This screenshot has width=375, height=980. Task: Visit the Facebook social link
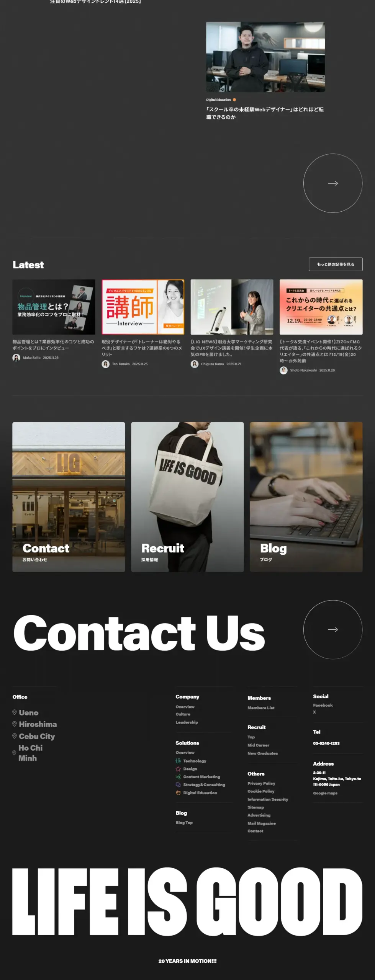[323, 705]
